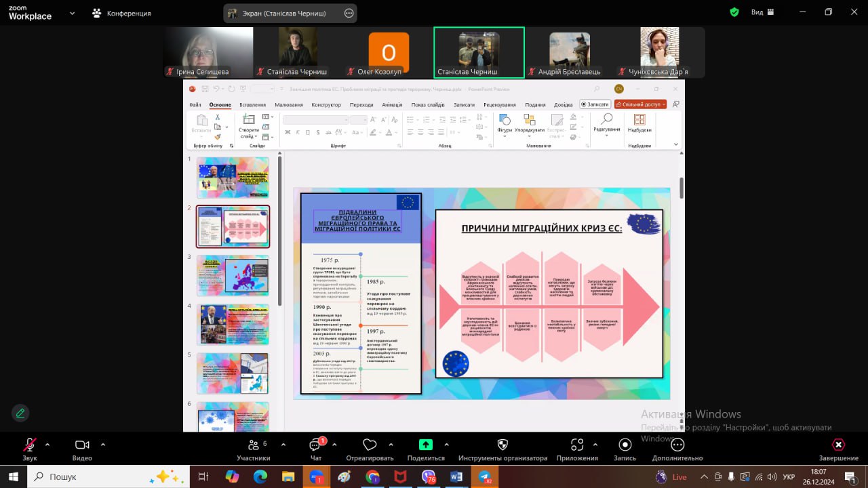The image size is (868, 488).
Task: Switch to the Анімація tab
Action: pos(392,105)
